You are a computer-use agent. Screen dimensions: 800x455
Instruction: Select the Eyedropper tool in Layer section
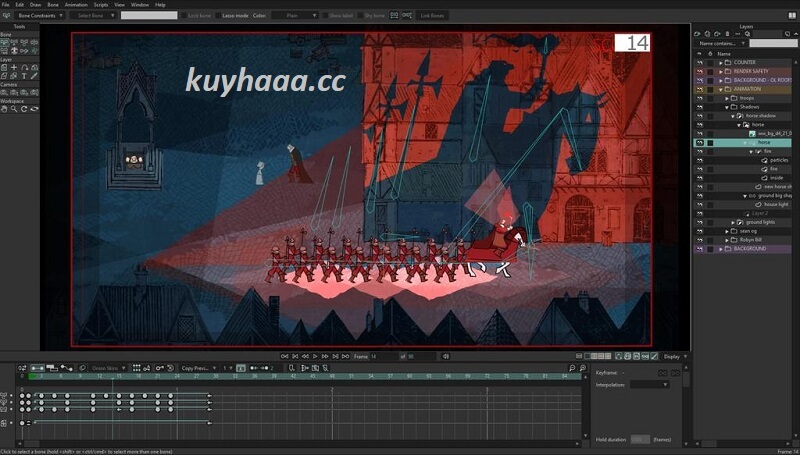pos(34,75)
